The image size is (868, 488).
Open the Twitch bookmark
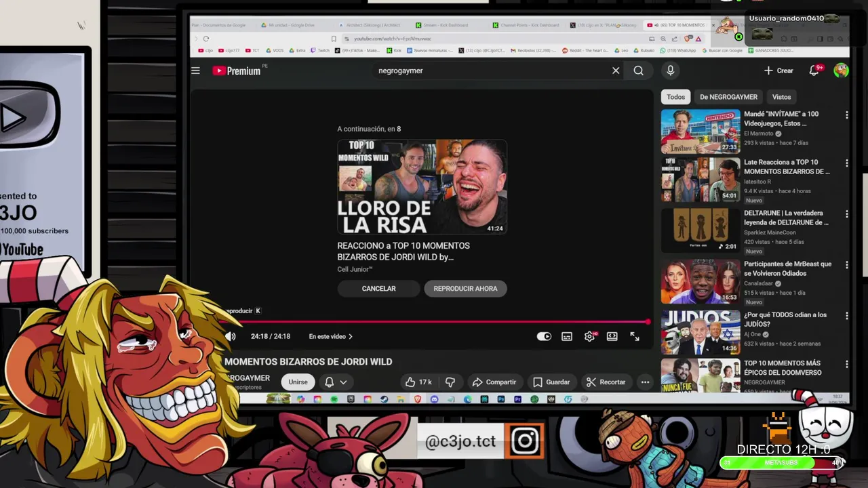point(320,50)
